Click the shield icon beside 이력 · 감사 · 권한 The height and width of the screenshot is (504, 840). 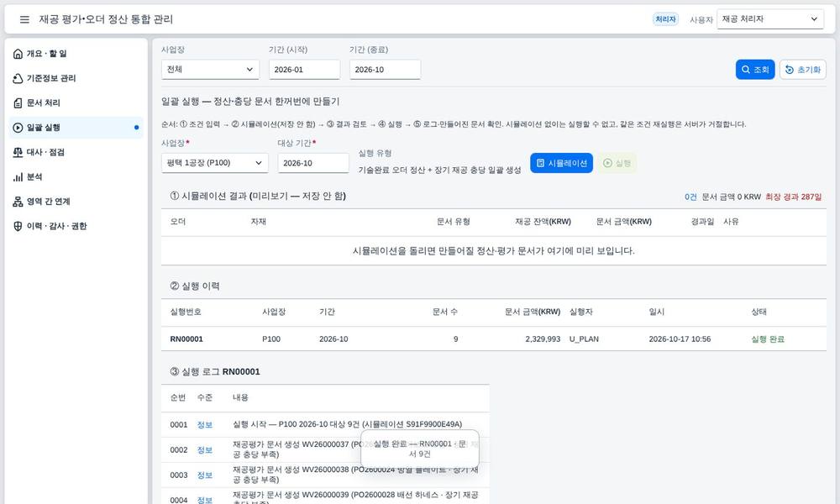(x=18, y=226)
